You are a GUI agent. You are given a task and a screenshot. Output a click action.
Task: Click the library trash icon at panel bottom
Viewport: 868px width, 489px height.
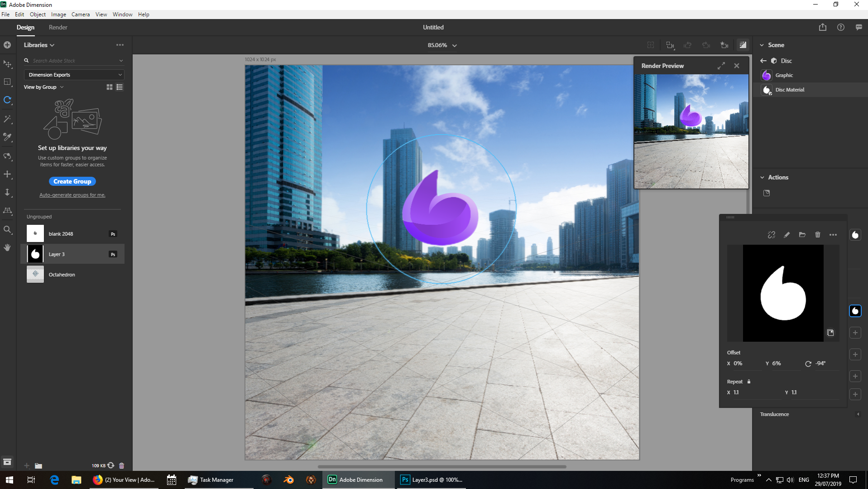121,465
